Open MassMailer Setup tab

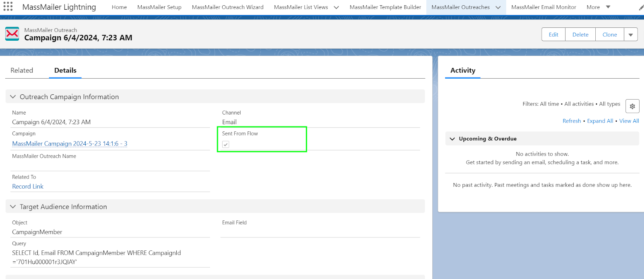tap(159, 7)
